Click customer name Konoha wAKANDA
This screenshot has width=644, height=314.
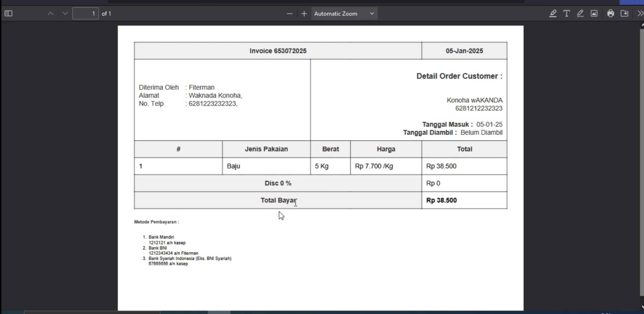[x=474, y=100]
